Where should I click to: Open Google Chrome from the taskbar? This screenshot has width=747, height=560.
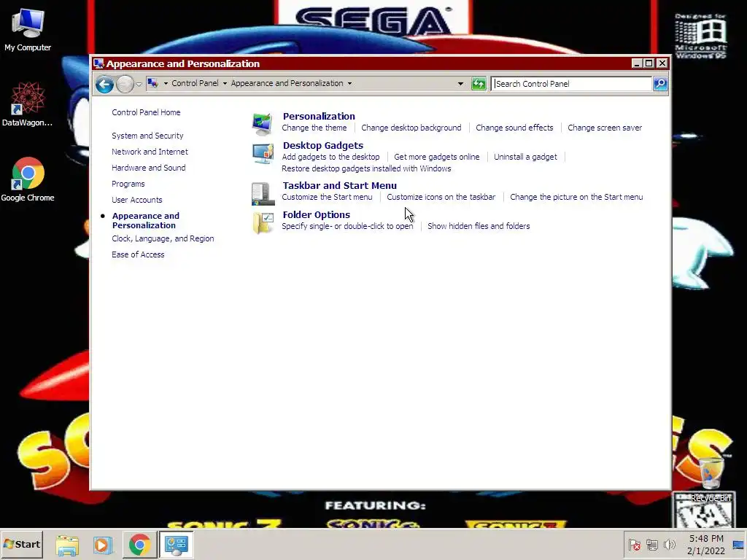click(x=139, y=545)
